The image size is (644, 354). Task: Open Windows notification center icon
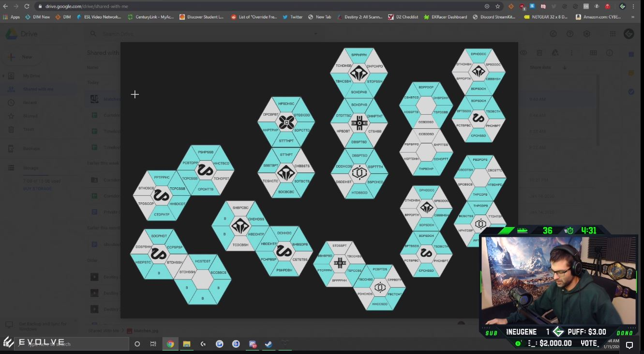pyautogui.click(x=629, y=345)
